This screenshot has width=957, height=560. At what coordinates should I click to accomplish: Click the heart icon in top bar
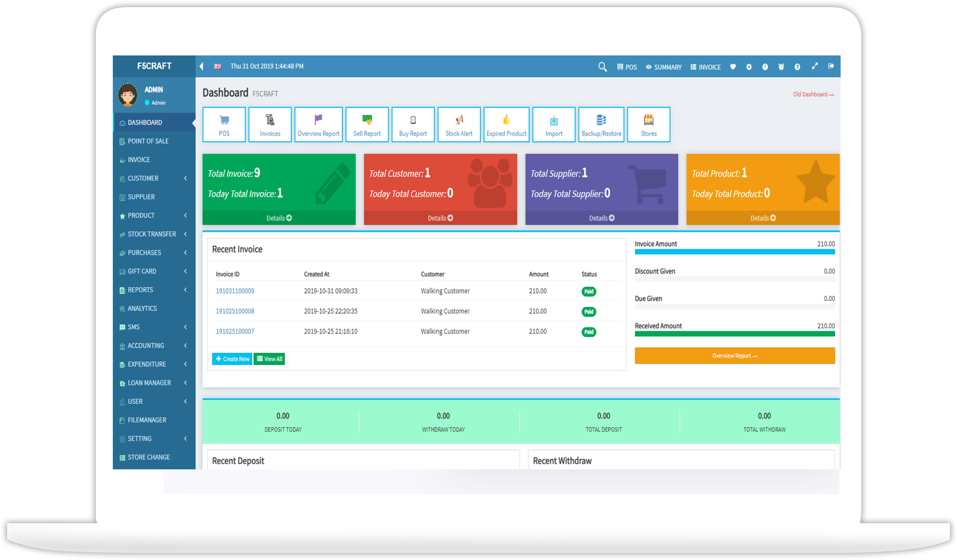coord(733,67)
